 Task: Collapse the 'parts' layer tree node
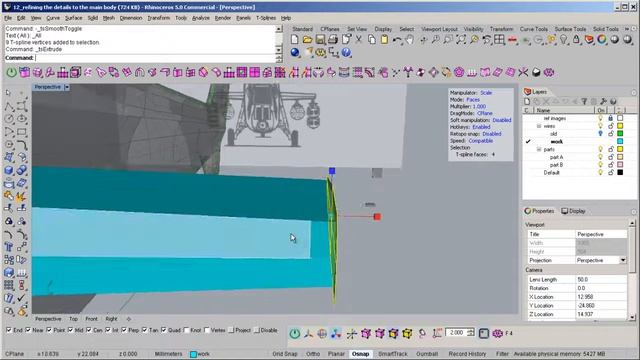click(x=539, y=149)
